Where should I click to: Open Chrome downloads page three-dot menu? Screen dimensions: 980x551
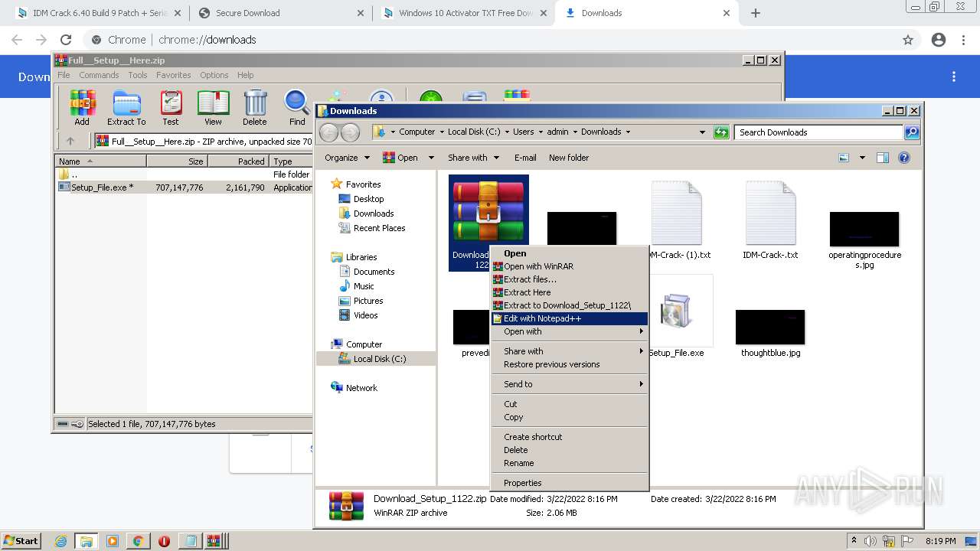point(954,77)
